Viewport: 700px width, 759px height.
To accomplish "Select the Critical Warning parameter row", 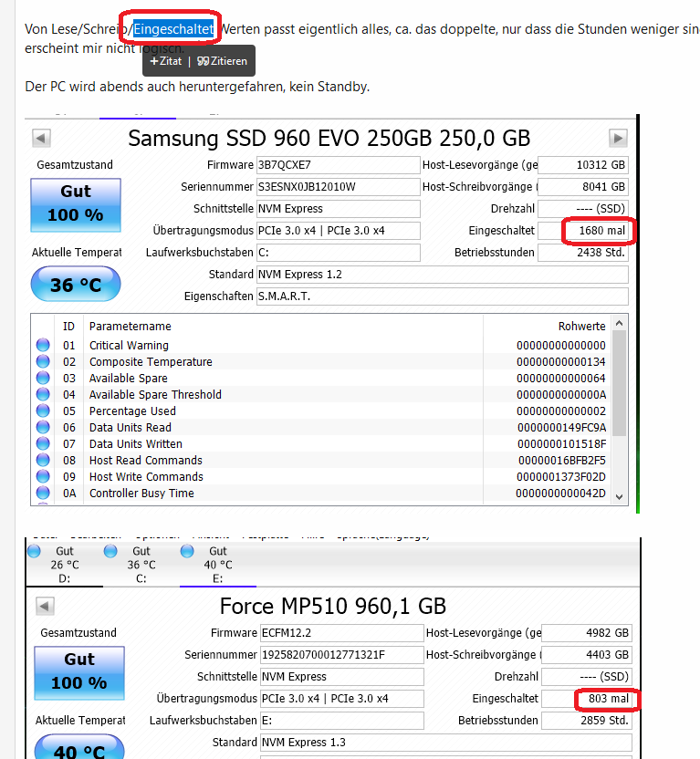I will point(321,345).
